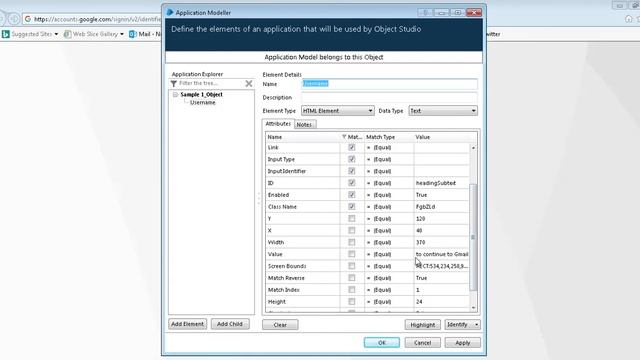Open Mail favorite in browser bar
The width and height of the screenshot is (640, 360).
pos(145,34)
